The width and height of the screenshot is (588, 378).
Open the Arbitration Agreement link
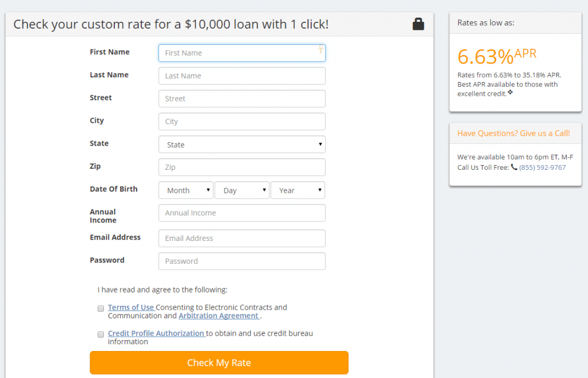219,316
